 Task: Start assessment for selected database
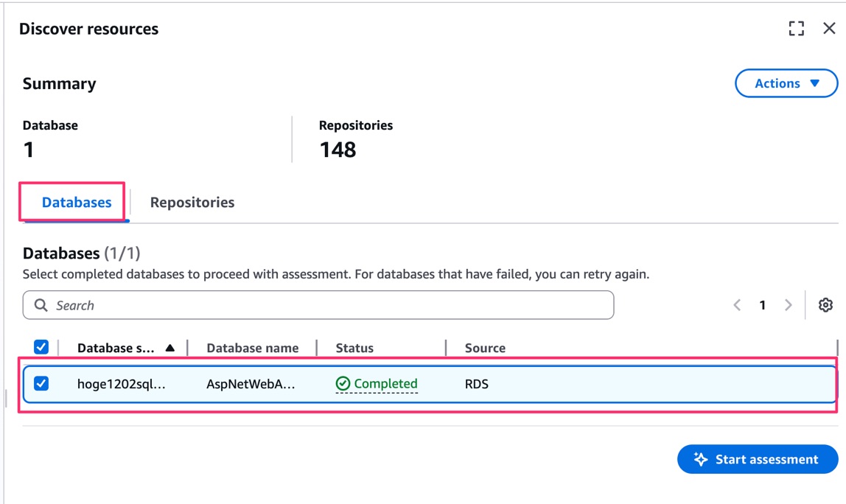point(758,459)
